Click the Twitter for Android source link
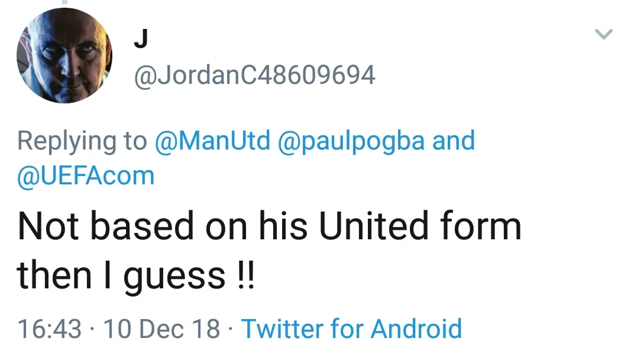 point(351,328)
